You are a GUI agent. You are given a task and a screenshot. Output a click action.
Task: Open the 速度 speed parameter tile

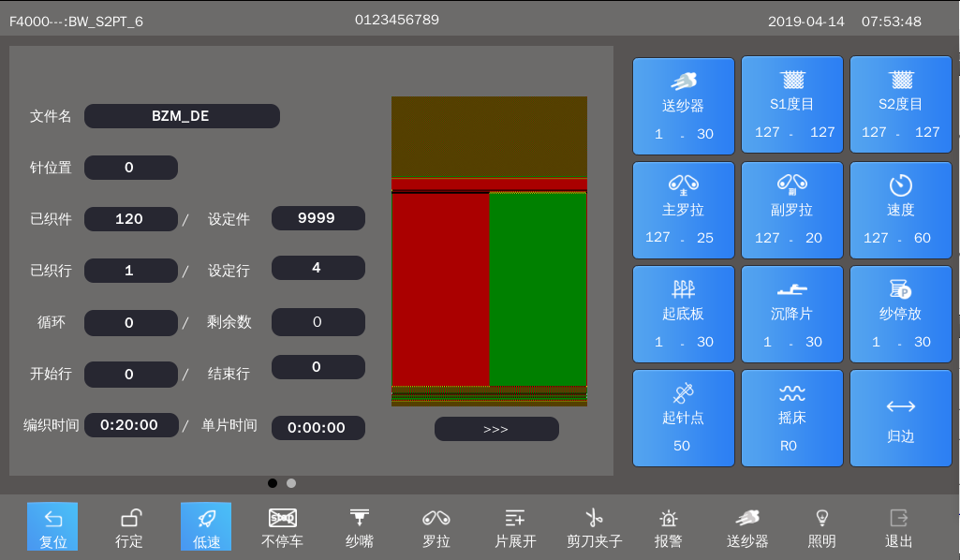(900, 209)
